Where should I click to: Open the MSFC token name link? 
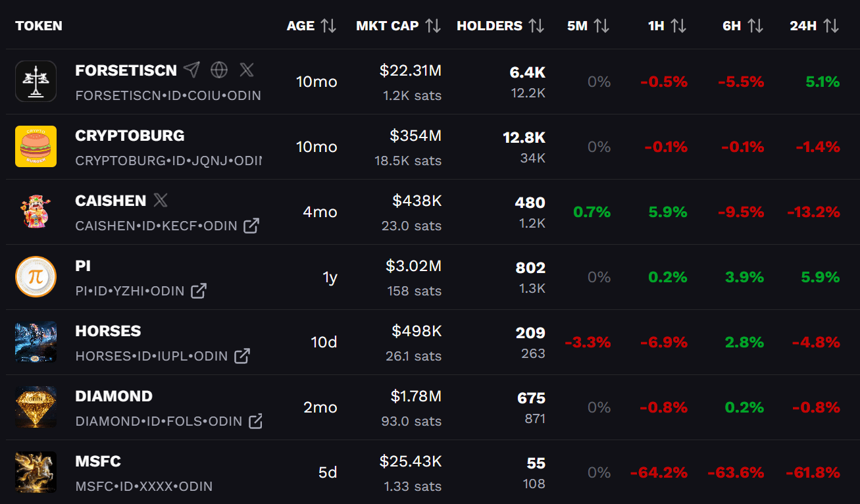[98, 461]
